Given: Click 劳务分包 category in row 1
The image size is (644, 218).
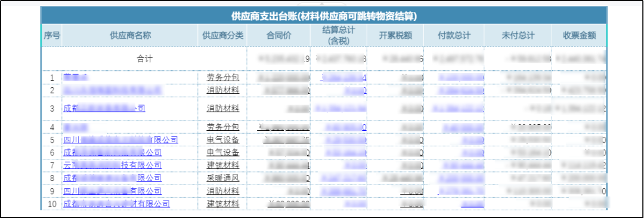Looking at the screenshot, I should point(223,77).
